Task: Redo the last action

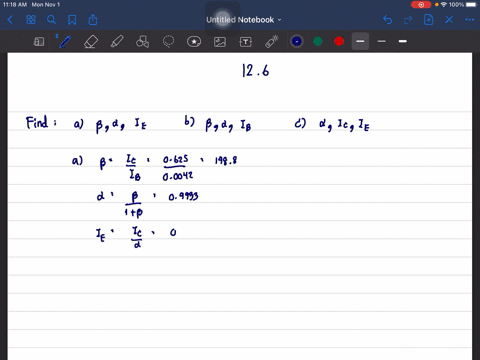Action: tap(408, 20)
